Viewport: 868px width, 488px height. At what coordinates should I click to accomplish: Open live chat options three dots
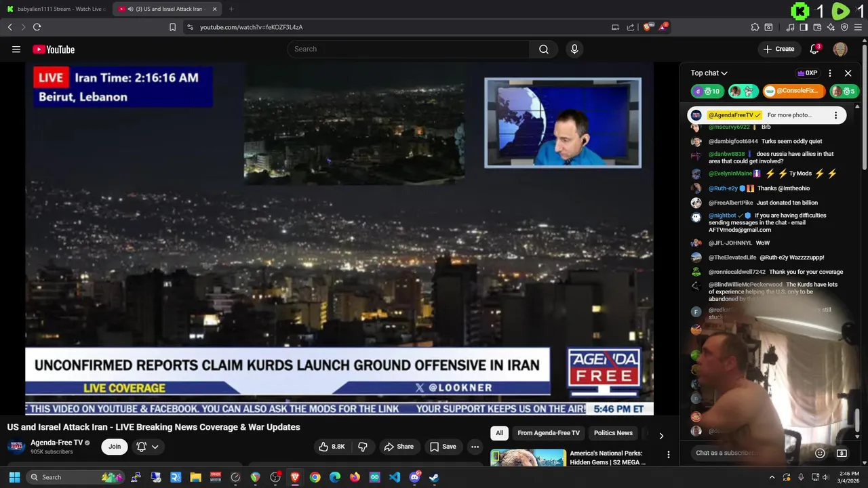coord(830,73)
